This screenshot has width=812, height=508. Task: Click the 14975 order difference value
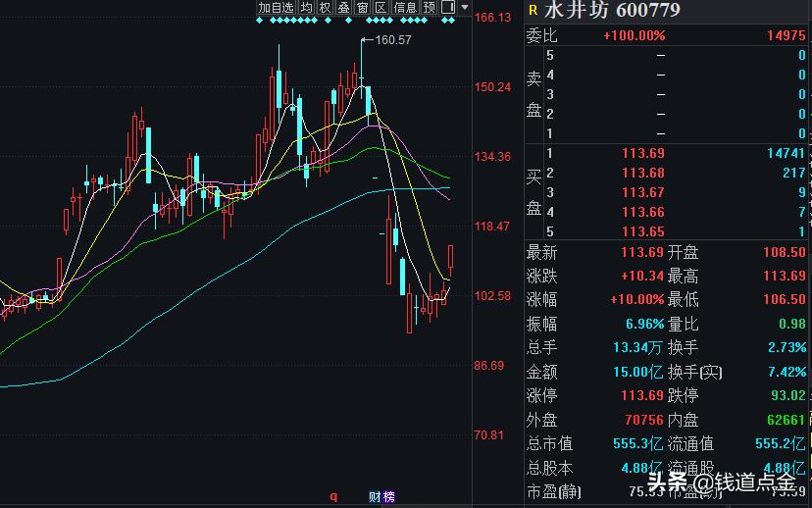point(787,35)
